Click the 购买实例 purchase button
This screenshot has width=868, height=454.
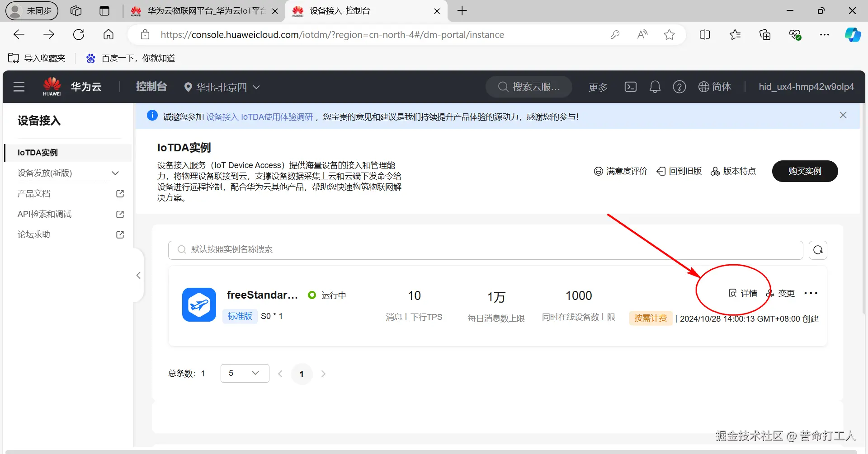point(805,171)
